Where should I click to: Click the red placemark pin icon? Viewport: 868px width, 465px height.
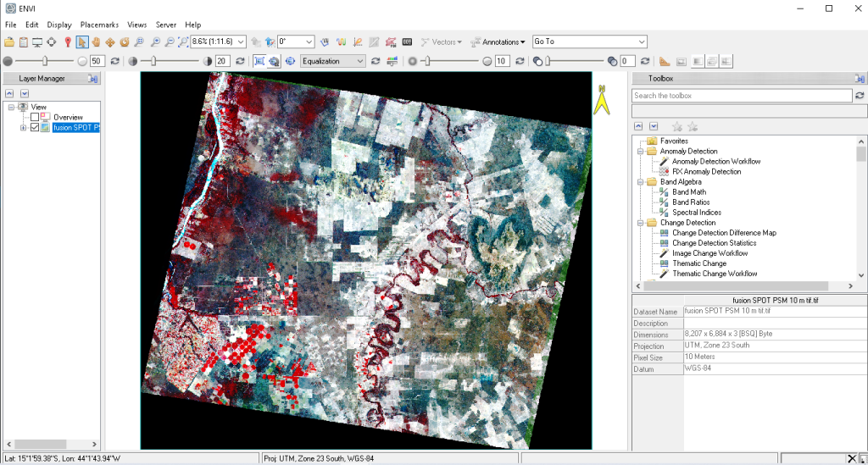point(67,42)
